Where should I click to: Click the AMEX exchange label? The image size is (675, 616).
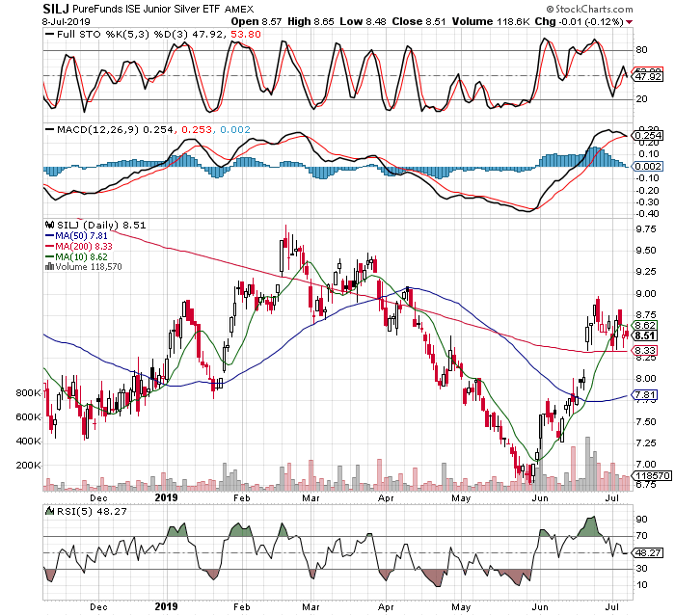(239, 9)
